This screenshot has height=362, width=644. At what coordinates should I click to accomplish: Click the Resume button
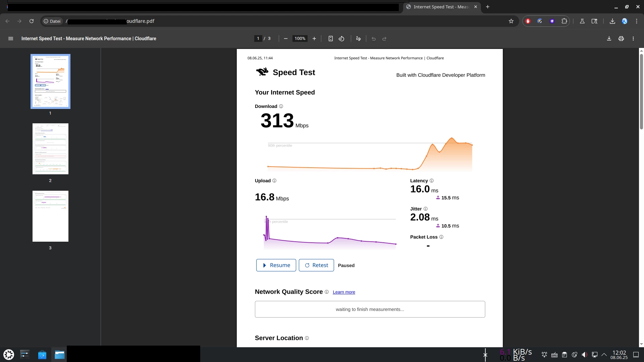[276, 265]
